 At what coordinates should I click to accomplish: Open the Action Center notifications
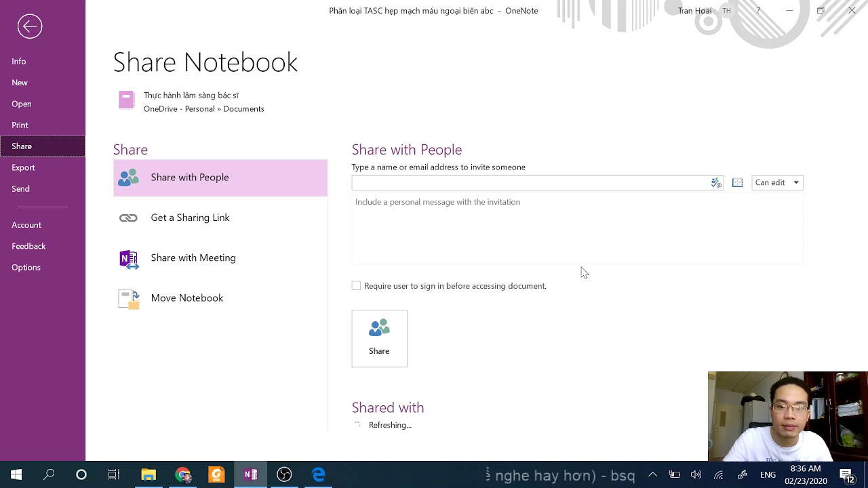(x=847, y=474)
